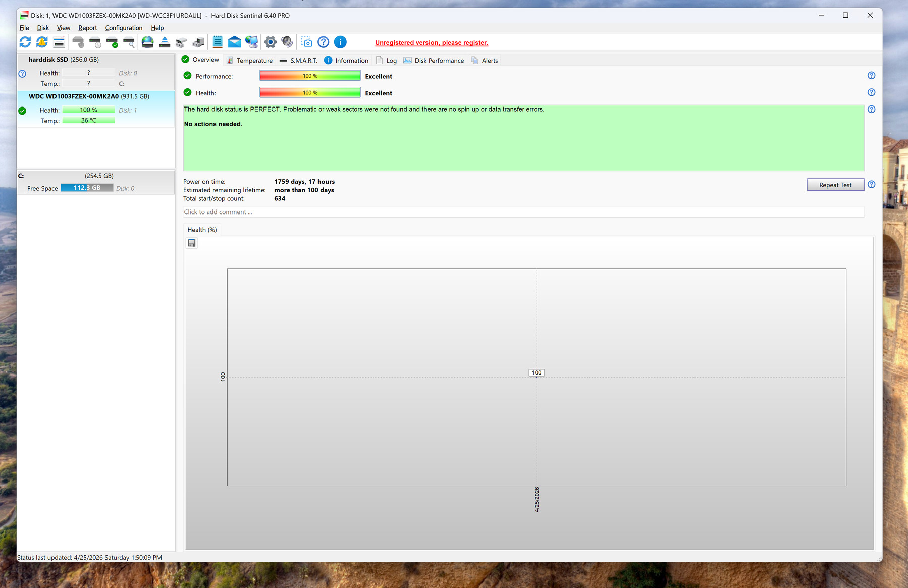Click the disk window toolbar icon
Viewport: 908px width, 588px height.
[59, 42]
